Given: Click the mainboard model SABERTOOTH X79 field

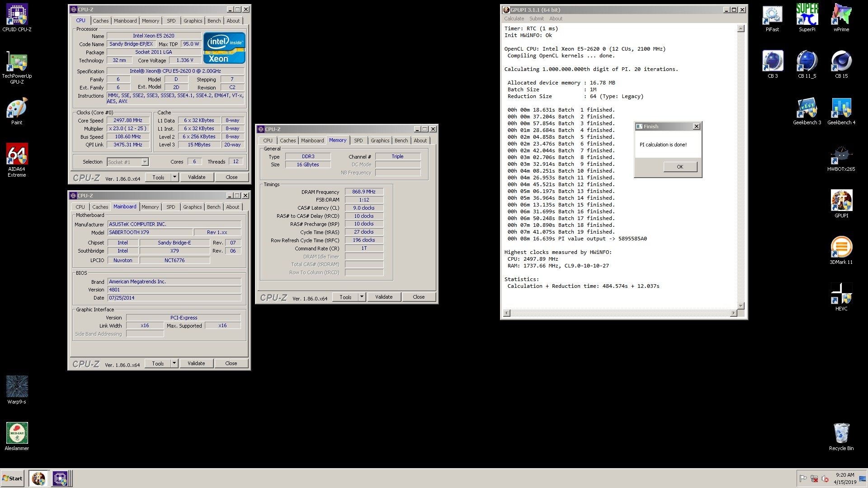Looking at the screenshot, I should (150, 232).
